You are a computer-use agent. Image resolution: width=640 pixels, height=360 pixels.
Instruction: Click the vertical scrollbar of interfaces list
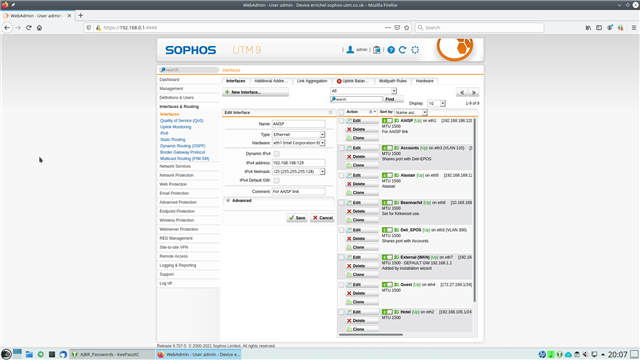coord(474,210)
